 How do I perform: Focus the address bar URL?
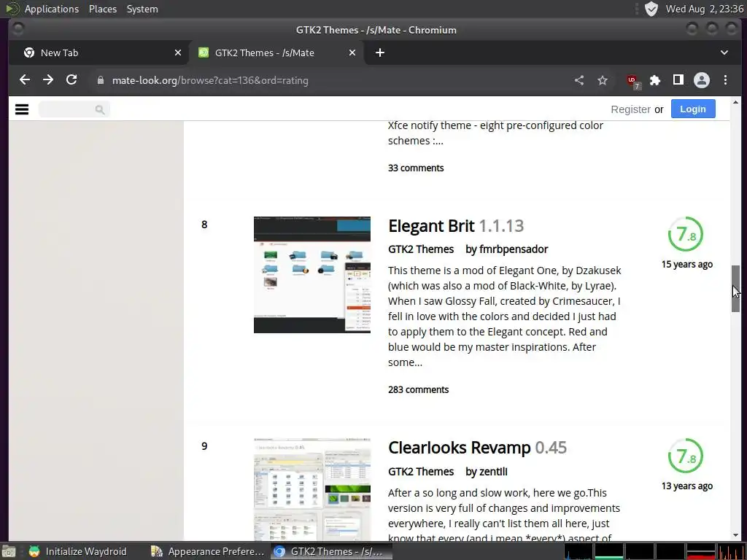click(x=210, y=80)
